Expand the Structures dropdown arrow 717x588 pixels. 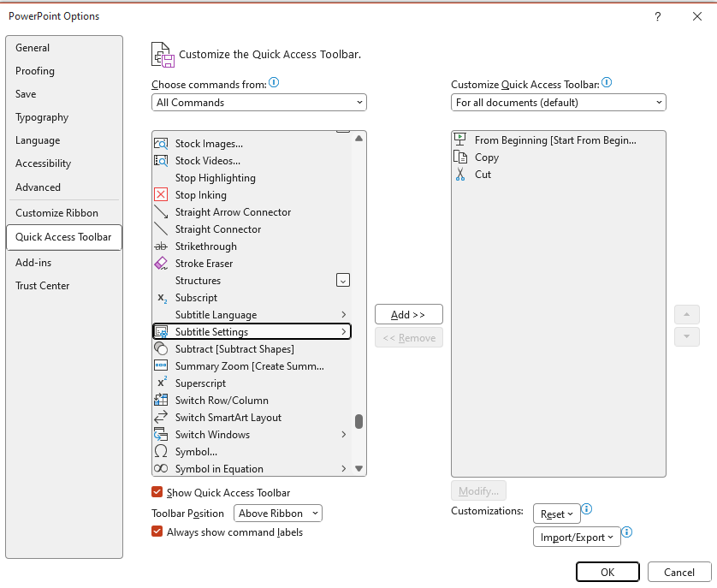pos(343,280)
